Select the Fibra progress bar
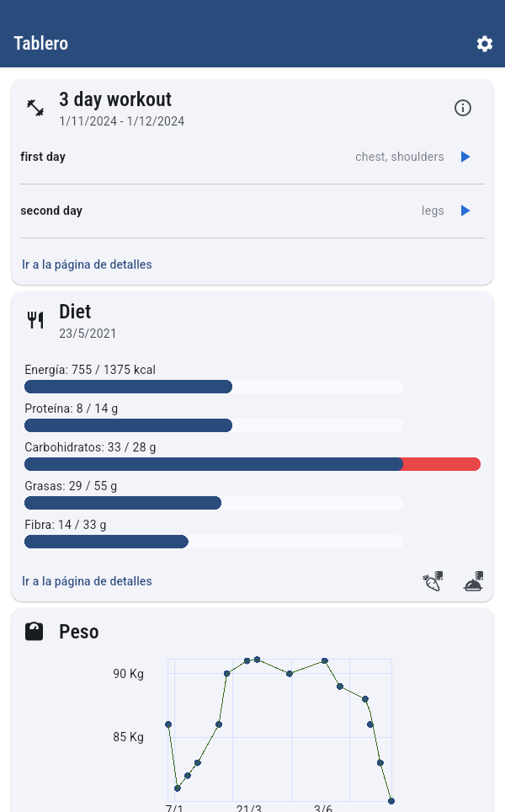Image resolution: width=505 pixels, height=812 pixels. click(x=213, y=542)
